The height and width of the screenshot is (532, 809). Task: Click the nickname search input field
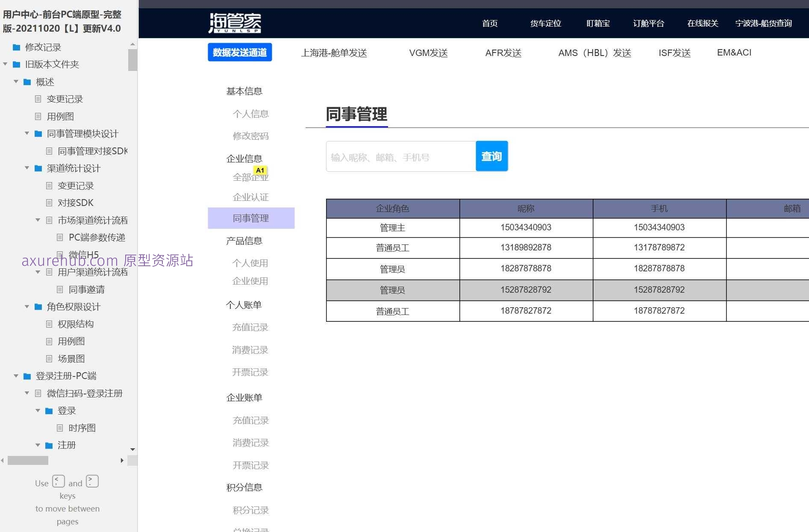[x=400, y=156]
